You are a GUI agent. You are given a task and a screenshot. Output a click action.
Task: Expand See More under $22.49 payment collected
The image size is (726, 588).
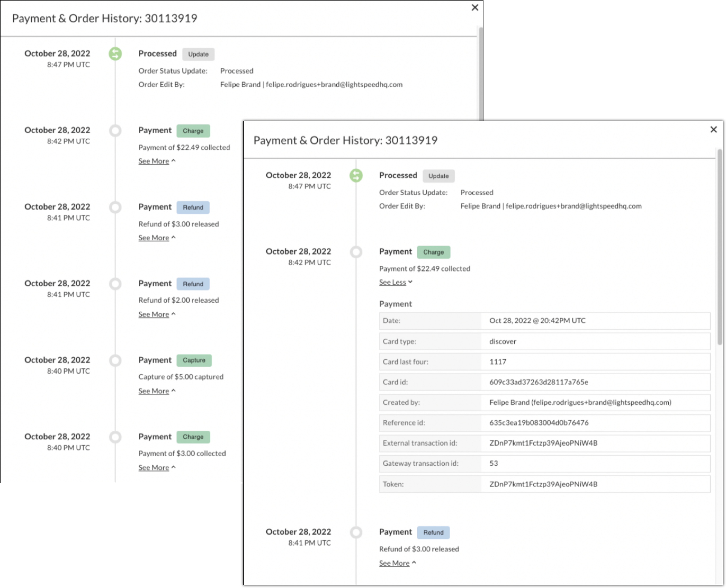[x=154, y=161]
